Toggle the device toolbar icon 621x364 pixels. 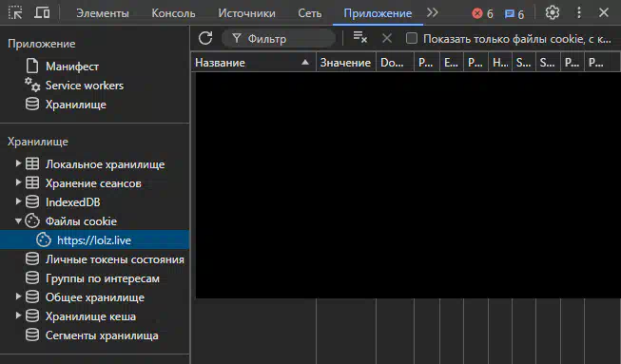coord(42,12)
